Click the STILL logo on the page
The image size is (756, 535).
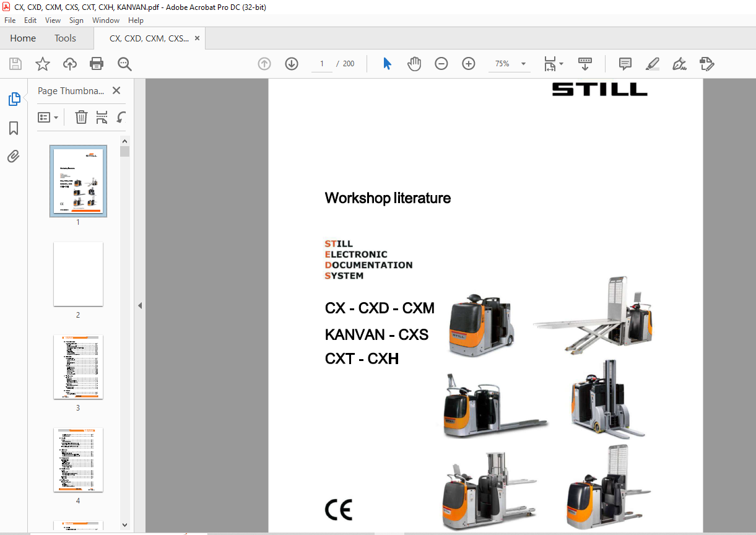(599, 89)
